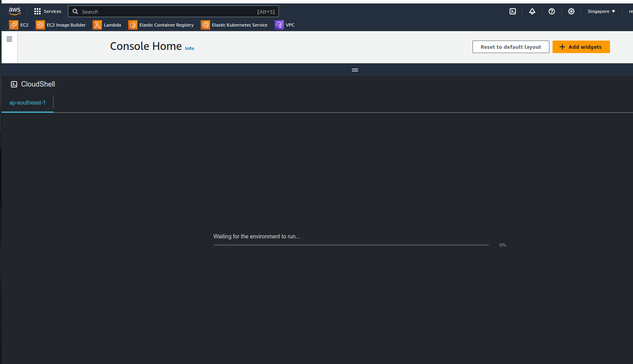Screen dimensions: 633x364
Task: Expand the Singapore region dropdown
Action: click(x=601, y=11)
